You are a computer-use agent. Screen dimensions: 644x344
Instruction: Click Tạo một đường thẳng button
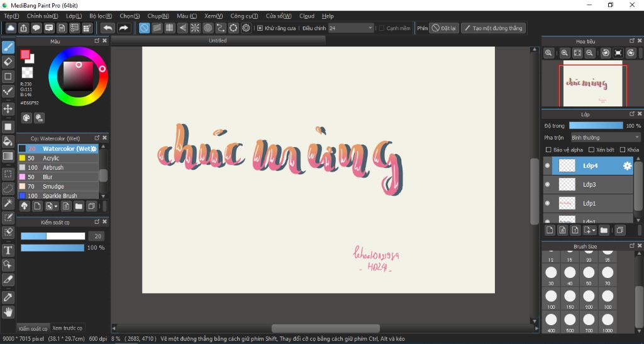[493, 28]
